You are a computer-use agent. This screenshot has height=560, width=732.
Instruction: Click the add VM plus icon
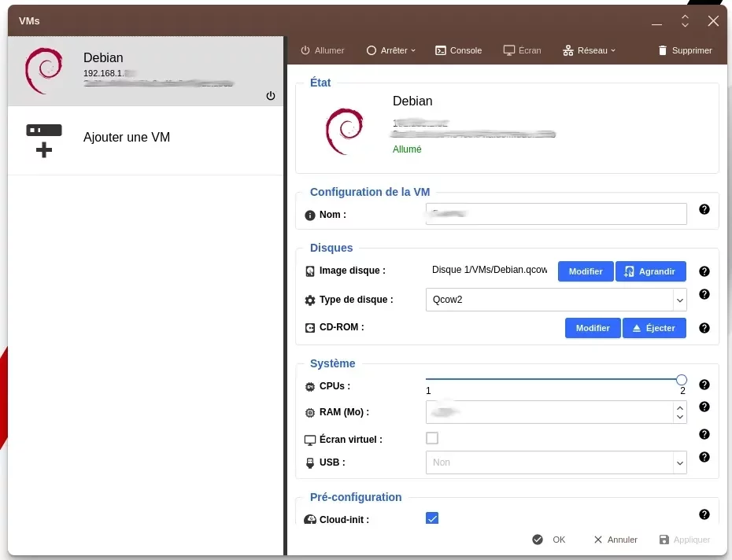coord(44,141)
